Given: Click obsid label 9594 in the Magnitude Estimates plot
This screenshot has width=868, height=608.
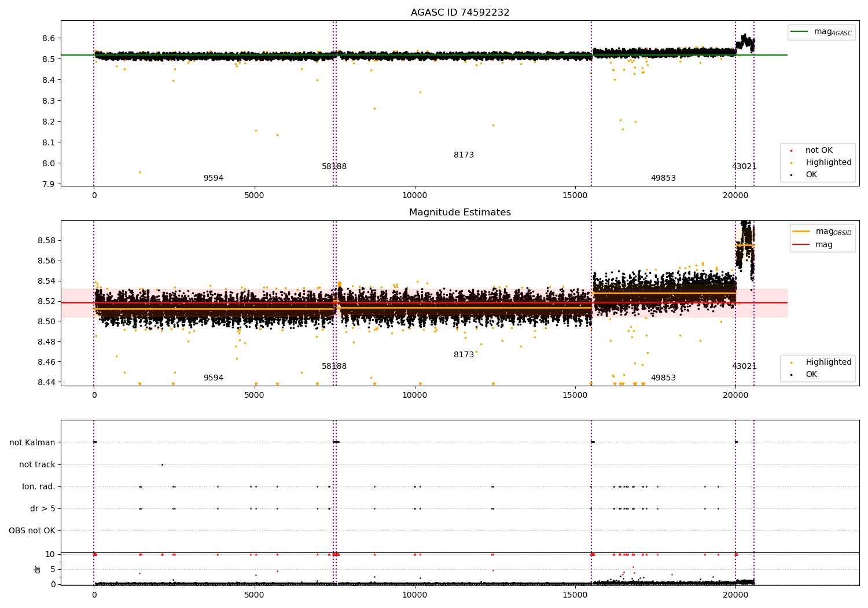Looking at the screenshot, I should [x=214, y=378].
